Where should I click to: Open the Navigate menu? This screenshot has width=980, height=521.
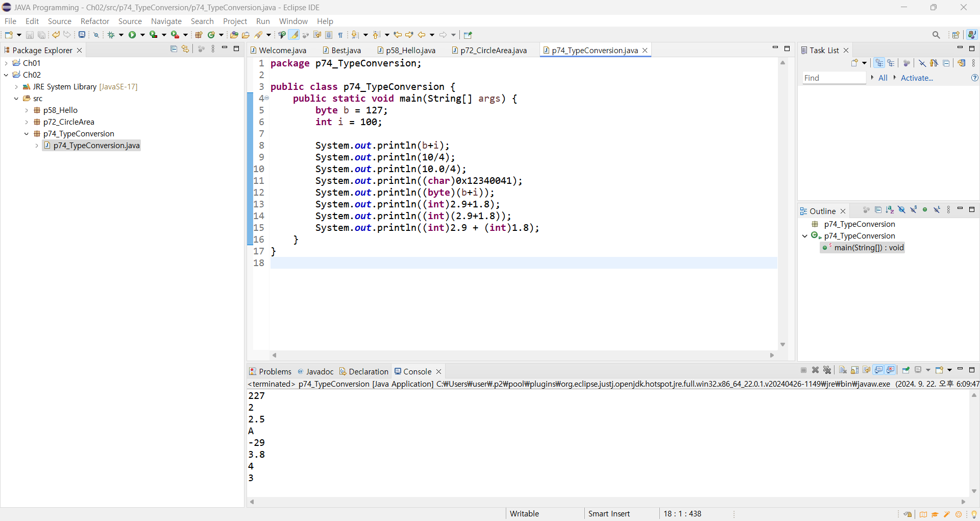click(x=166, y=21)
